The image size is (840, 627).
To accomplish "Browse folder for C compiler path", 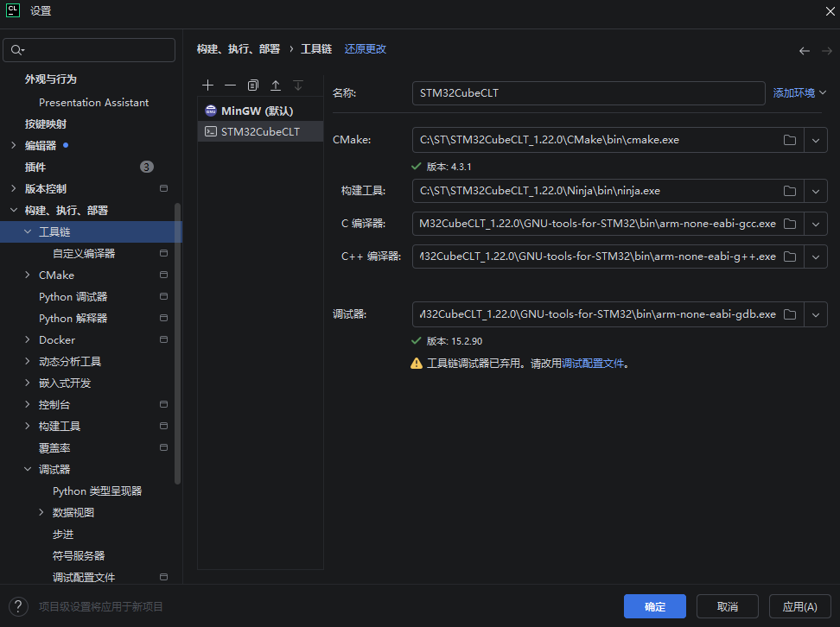I will tap(790, 224).
